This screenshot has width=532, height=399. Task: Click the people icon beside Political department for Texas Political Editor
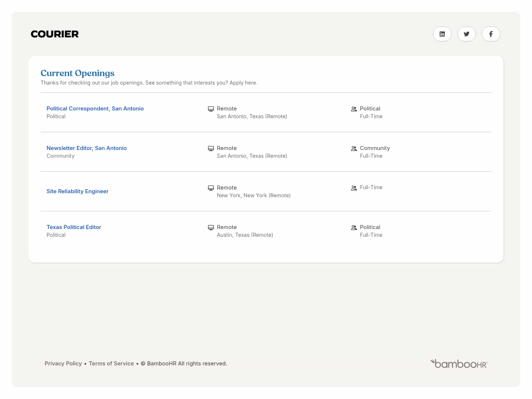click(354, 228)
